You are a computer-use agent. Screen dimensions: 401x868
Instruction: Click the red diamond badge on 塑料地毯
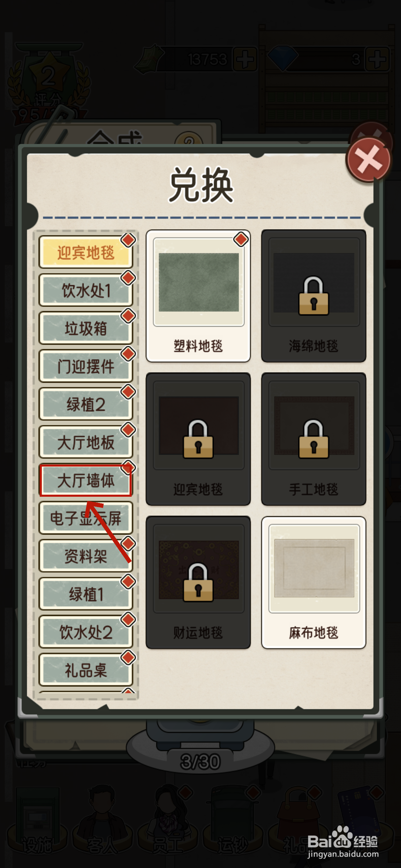pos(241,239)
